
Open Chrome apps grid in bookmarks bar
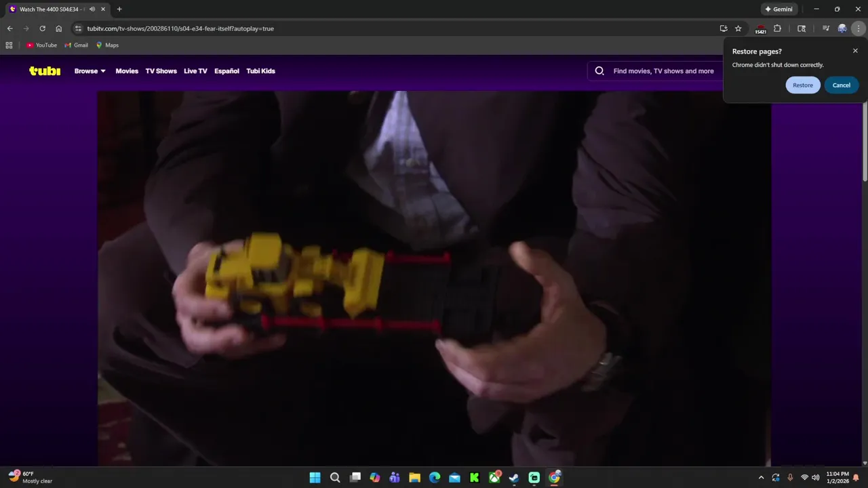click(9, 45)
